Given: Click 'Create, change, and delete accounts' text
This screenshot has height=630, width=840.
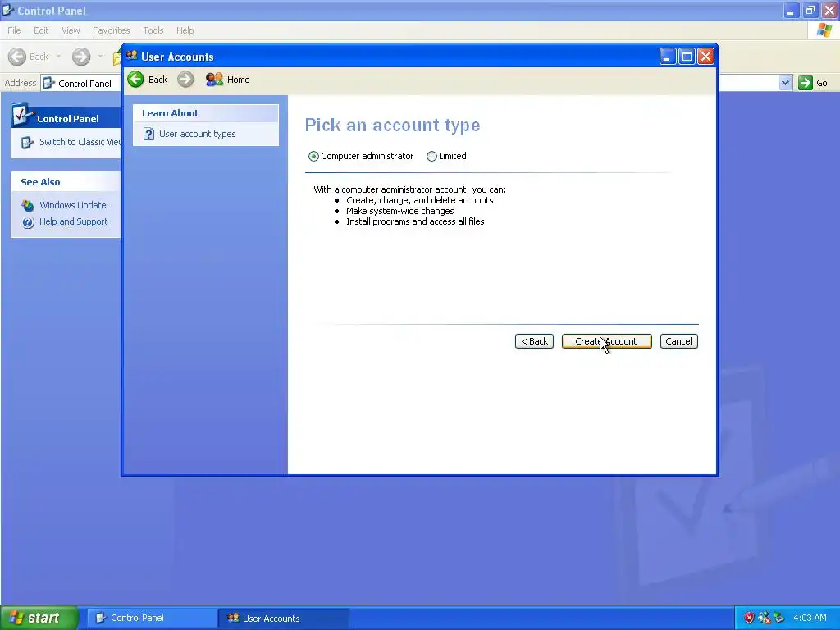Looking at the screenshot, I should pyautogui.click(x=419, y=200).
